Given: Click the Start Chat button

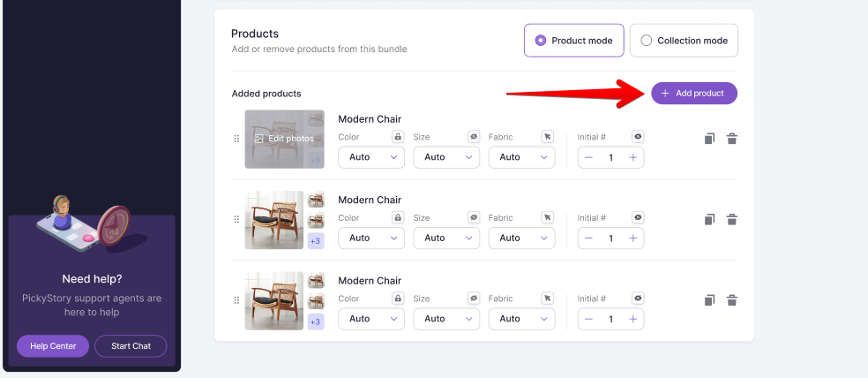Looking at the screenshot, I should point(131,346).
